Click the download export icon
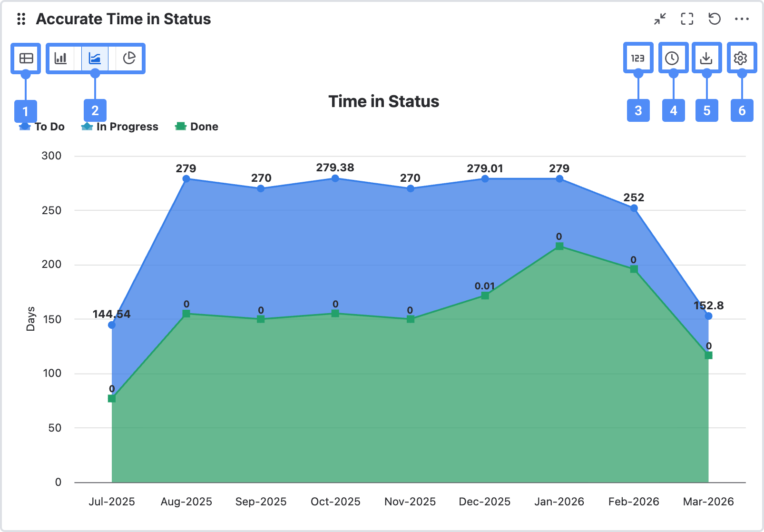 coord(706,58)
